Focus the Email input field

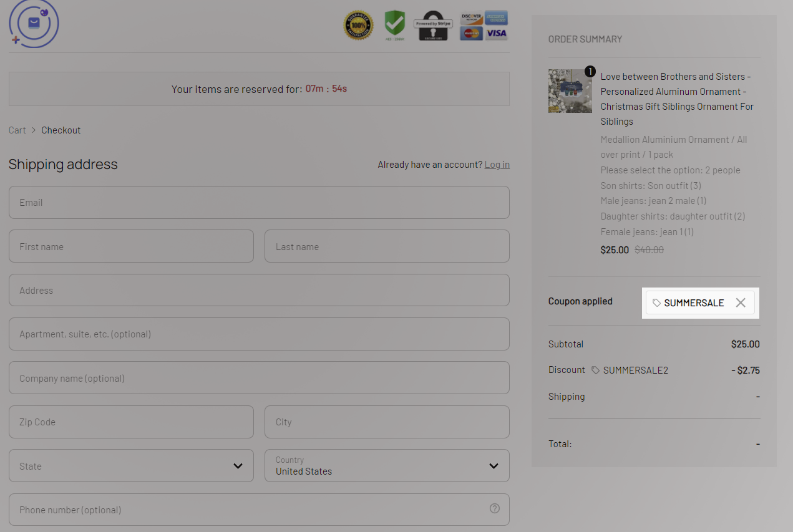[259, 203]
